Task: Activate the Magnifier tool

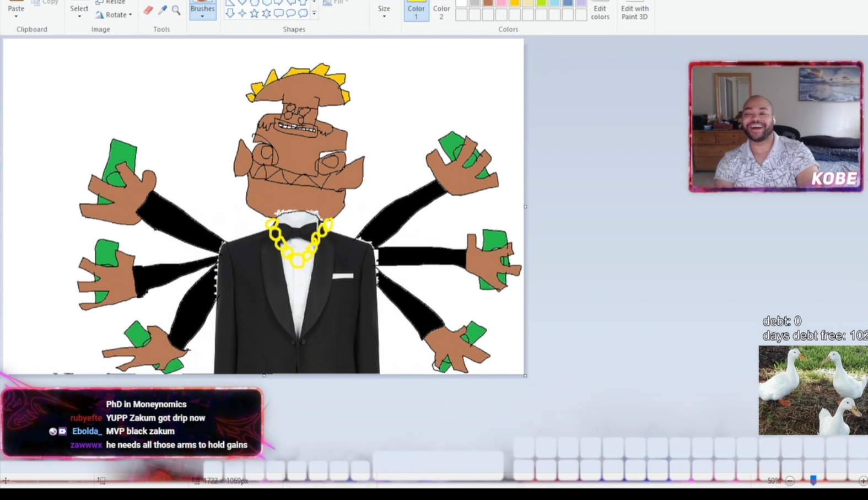Action: pos(176,10)
